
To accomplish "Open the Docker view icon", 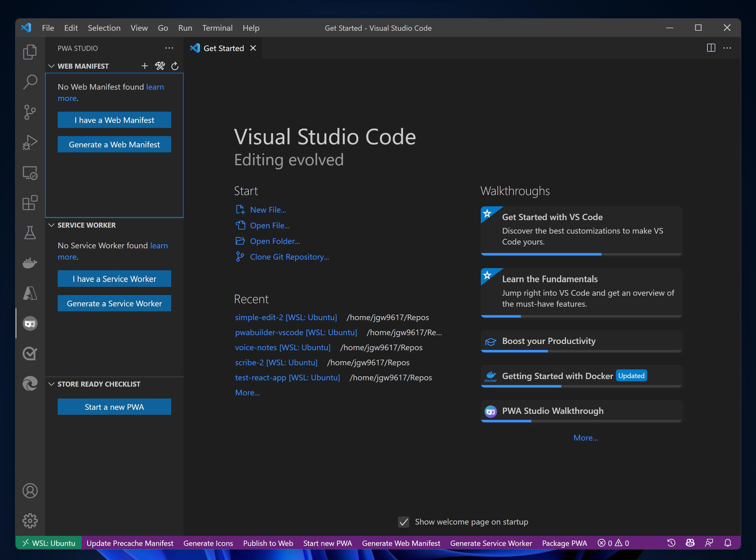I will click(30, 263).
